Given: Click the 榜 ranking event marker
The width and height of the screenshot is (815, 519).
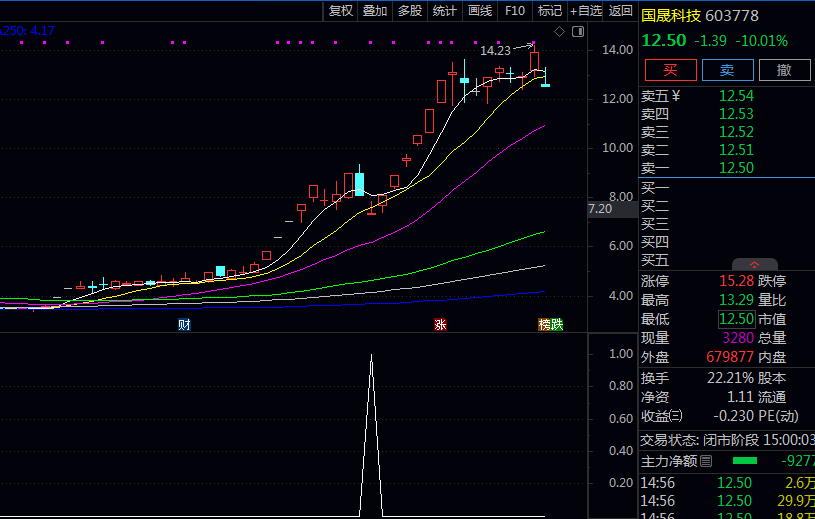Looking at the screenshot, I should click(x=544, y=324).
